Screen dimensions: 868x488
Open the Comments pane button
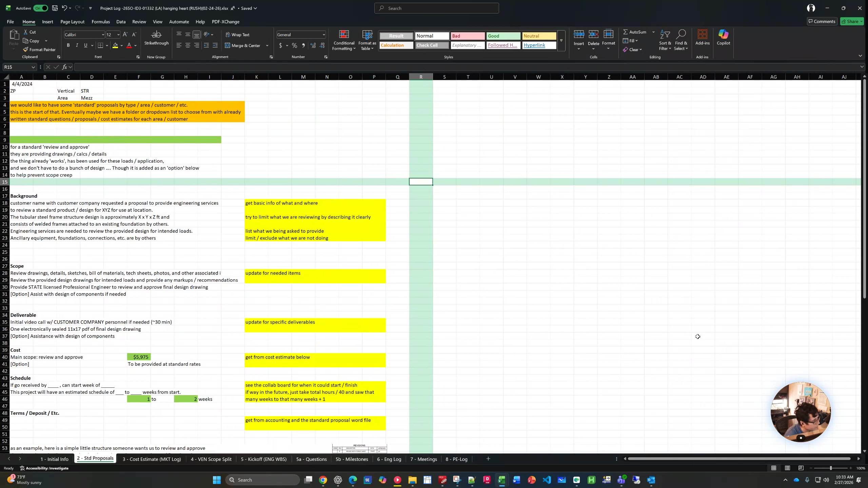(822, 21)
